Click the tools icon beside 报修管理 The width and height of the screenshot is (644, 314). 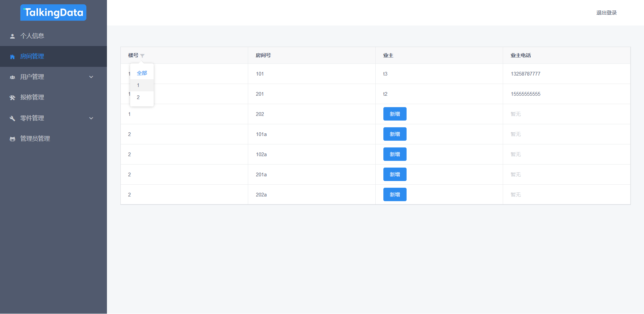pyautogui.click(x=12, y=98)
